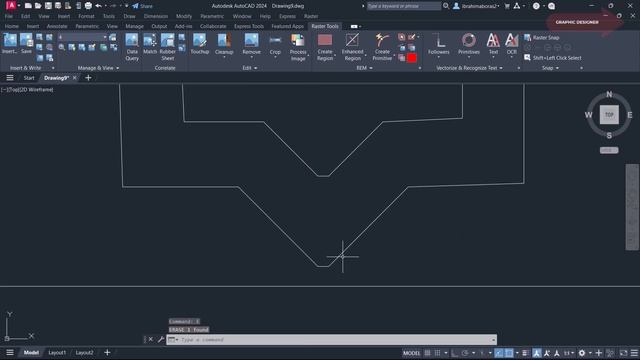Screen dimensions: 640x360
Task: Click the keyword search field
Action: [403, 6]
